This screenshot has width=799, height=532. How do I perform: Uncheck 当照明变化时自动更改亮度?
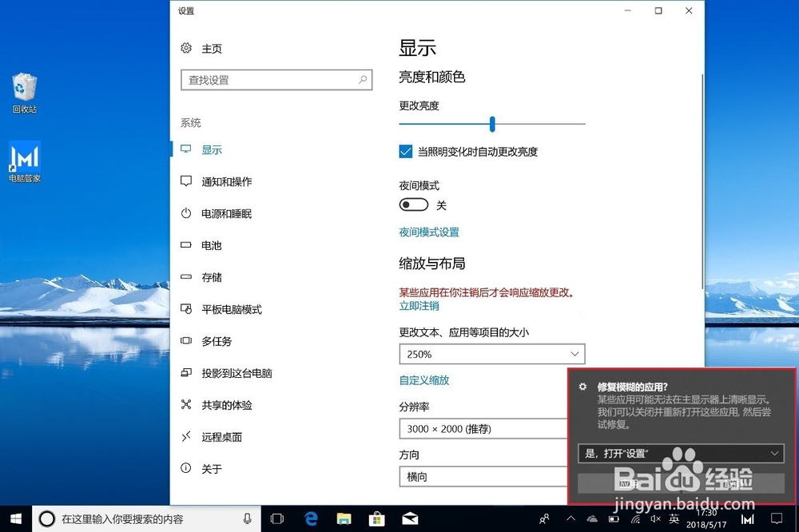click(x=407, y=153)
